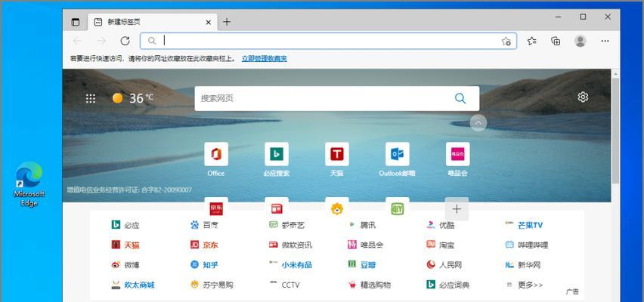Click the 广告 label
The width and height of the screenshot is (644, 302).
coord(572,291)
